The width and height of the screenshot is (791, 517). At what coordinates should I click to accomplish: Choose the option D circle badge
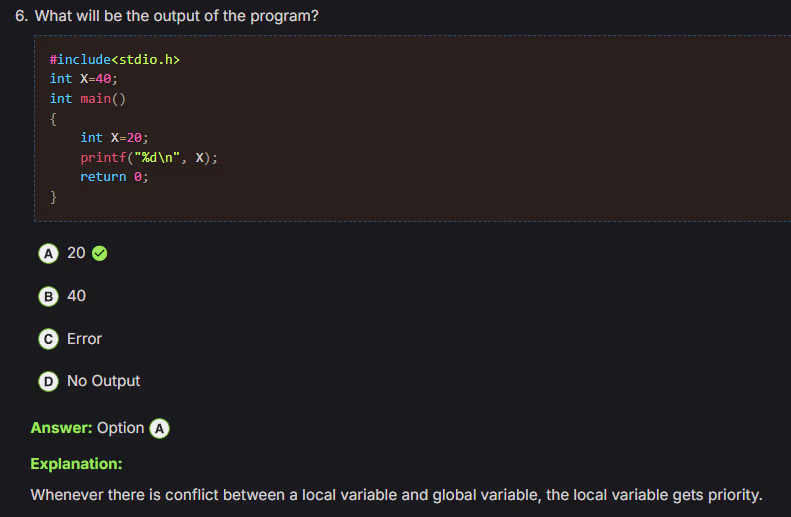tap(48, 381)
